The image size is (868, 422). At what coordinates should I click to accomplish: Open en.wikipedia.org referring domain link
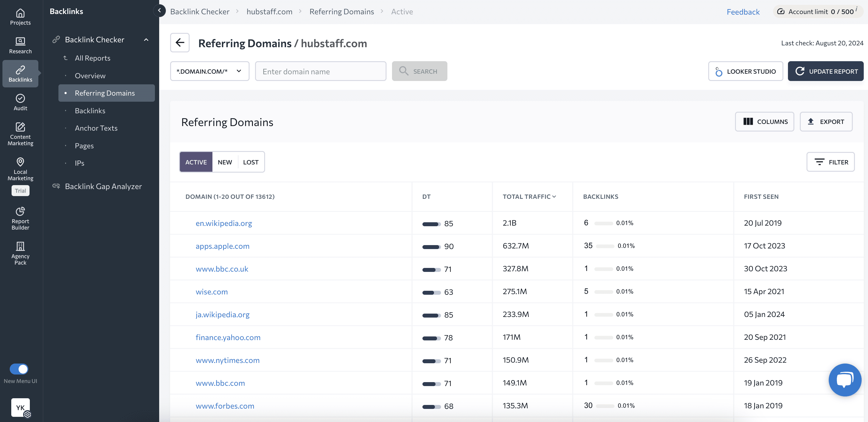(x=224, y=222)
